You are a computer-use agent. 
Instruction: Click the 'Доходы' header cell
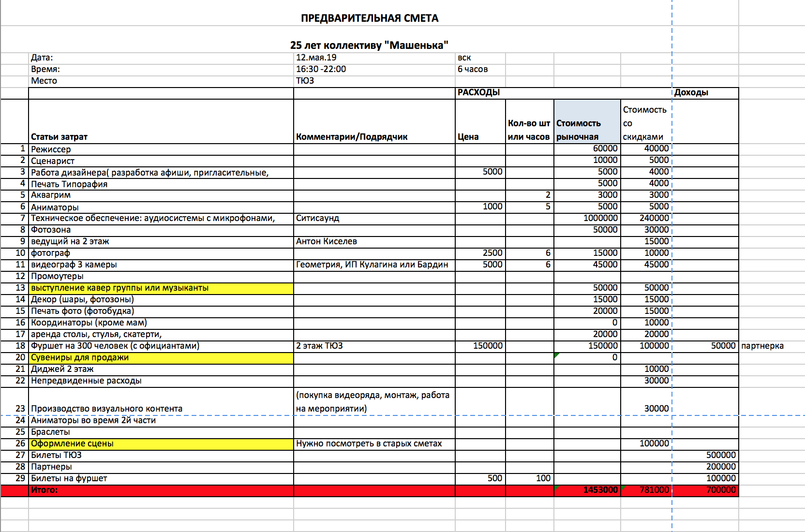706,92
